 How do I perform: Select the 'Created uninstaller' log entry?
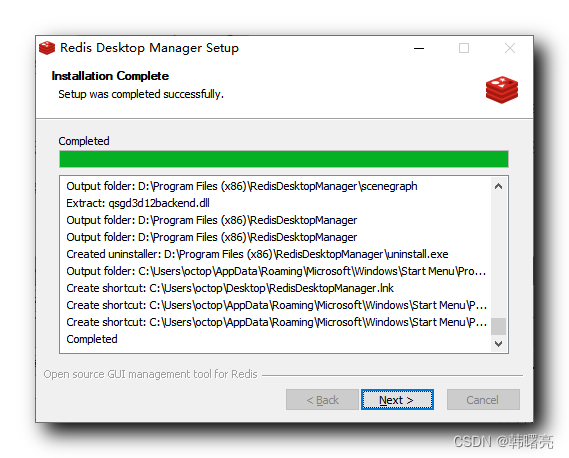257,254
